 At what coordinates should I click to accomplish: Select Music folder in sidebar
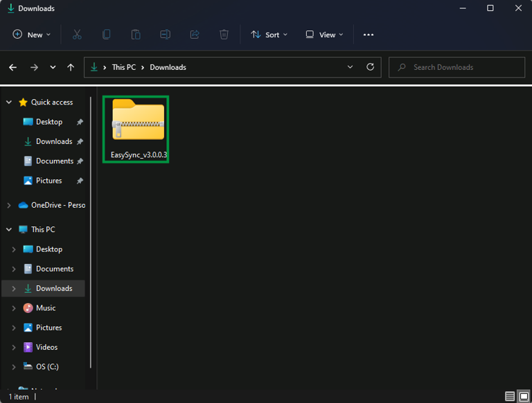[39, 308]
